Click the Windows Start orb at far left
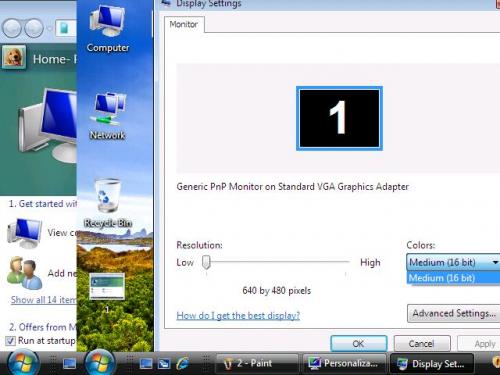The width and height of the screenshot is (500, 375). coord(22,363)
